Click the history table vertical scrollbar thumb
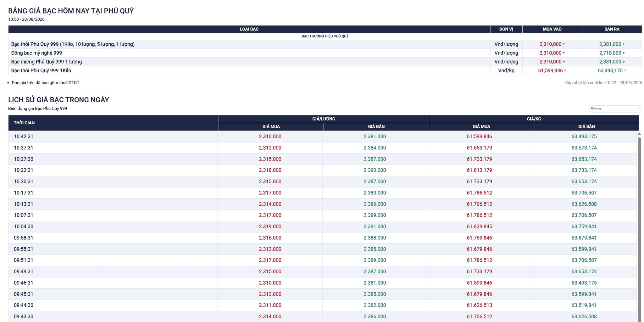The image size is (644, 322). 639,229
